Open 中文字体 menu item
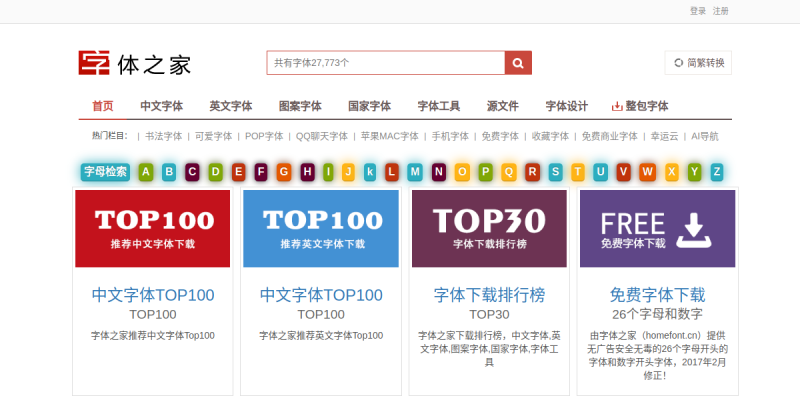Viewport: 800px width, 400px height. click(x=161, y=106)
